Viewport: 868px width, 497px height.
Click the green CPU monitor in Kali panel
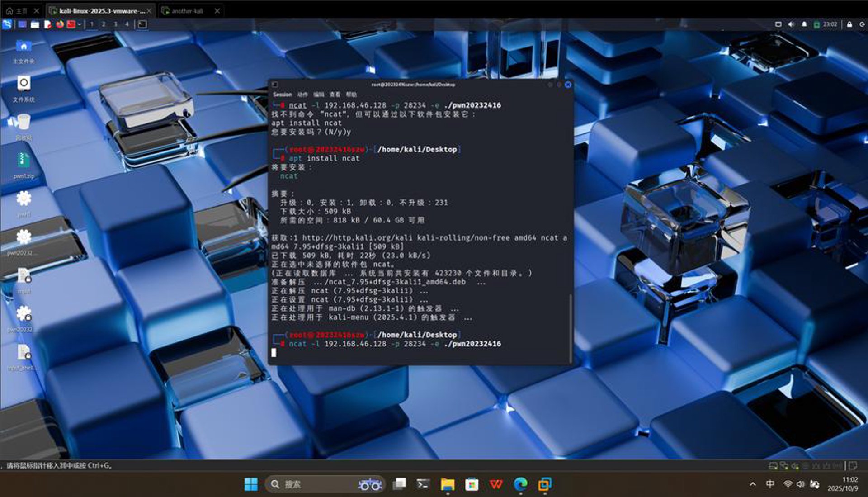click(816, 24)
